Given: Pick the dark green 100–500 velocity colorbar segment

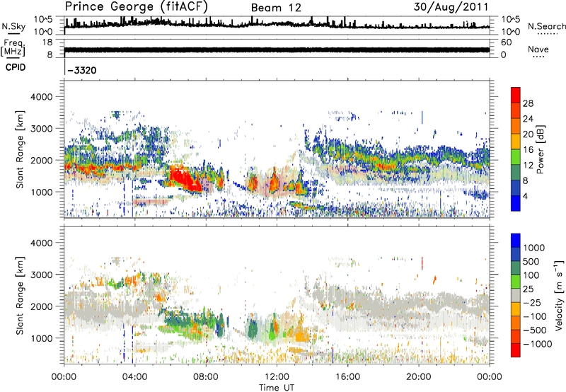Looking at the screenshot, I should tap(516, 268).
